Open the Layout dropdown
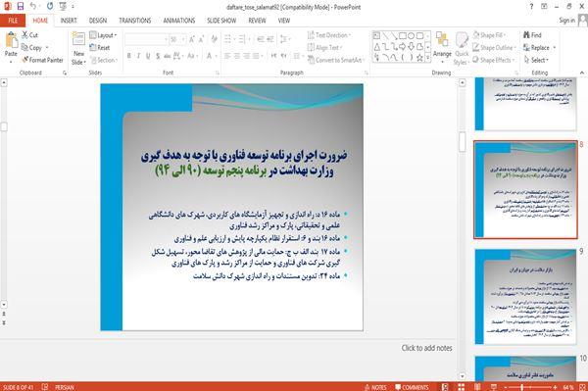588x391 pixels. point(103,35)
